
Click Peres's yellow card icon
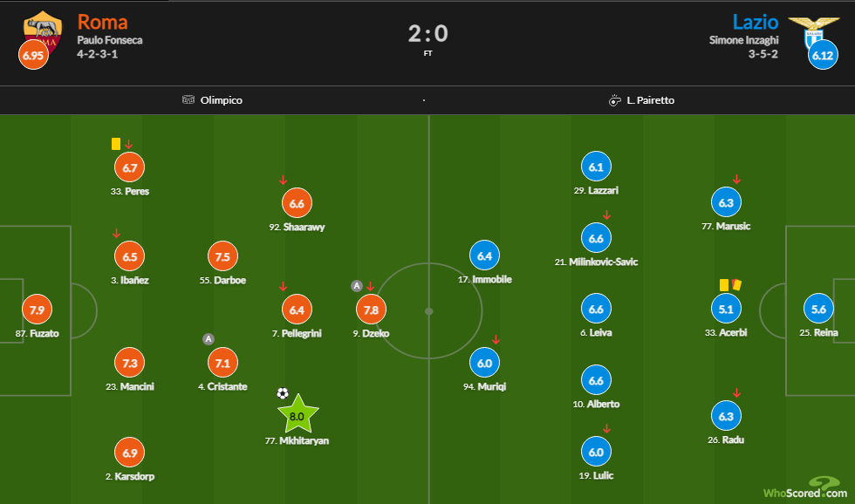(x=115, y=144)
